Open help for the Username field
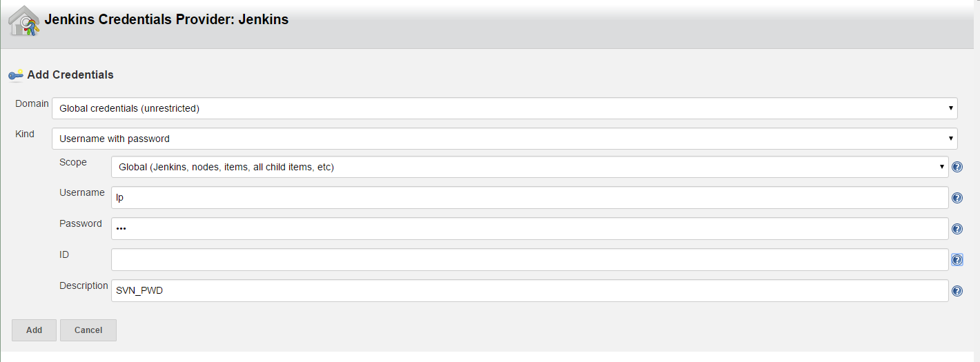 (x=957, y=198)
